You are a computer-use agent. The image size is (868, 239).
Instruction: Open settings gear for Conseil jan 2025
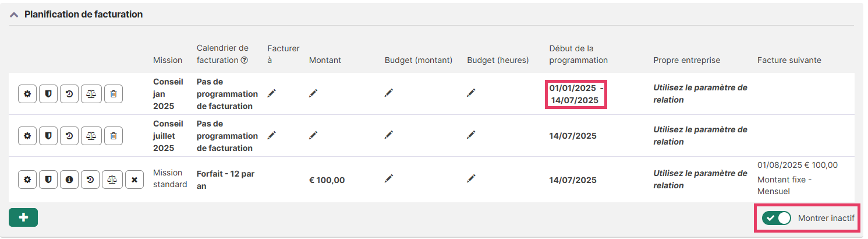point(27,94)
